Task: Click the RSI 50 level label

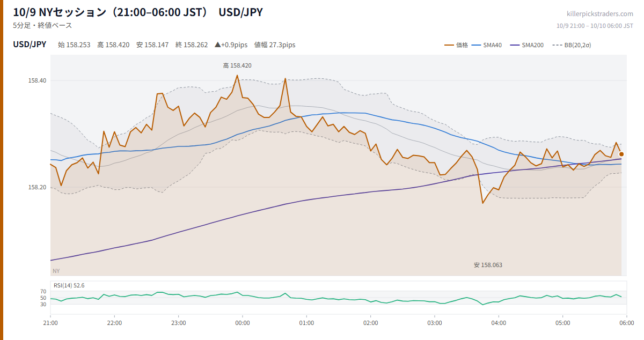Action: tap(43, 298)
